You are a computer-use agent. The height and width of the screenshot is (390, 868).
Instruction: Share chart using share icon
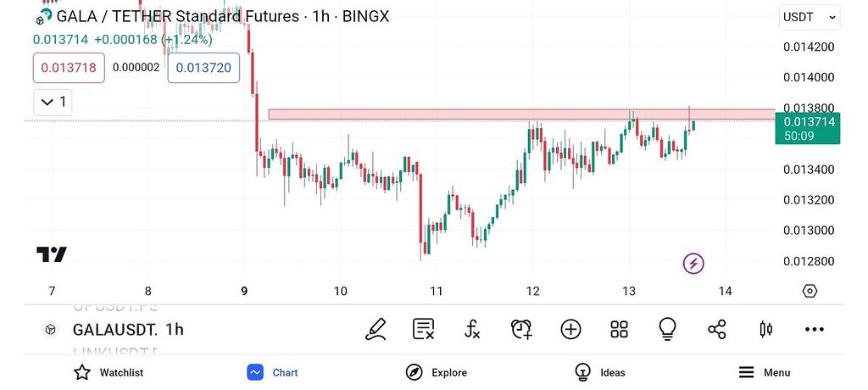point(717,329)
